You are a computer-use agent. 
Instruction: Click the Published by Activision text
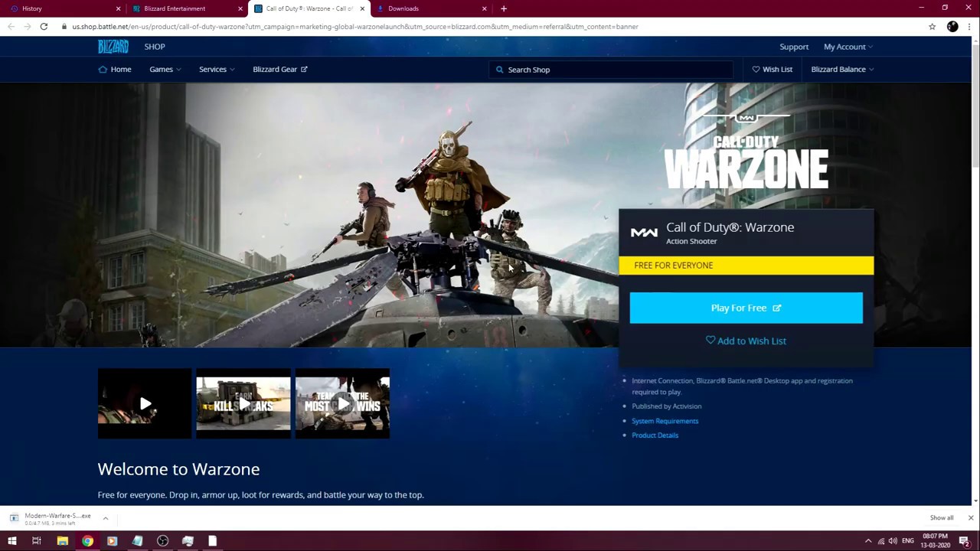[666, 406]
